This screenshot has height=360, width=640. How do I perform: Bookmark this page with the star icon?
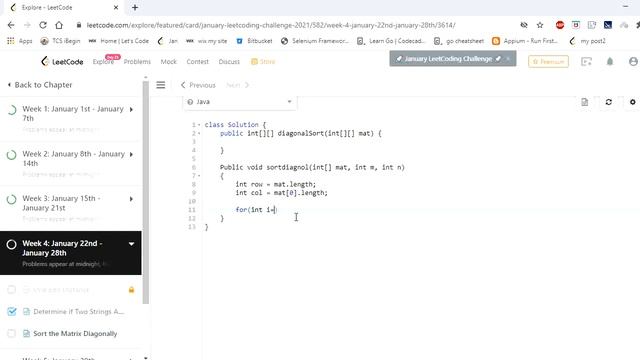540,25
